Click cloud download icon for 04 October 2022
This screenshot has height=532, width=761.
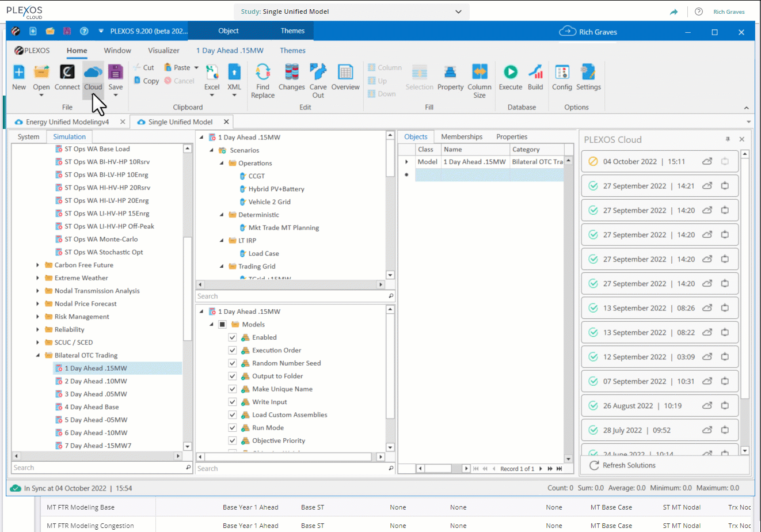(707, 162)
